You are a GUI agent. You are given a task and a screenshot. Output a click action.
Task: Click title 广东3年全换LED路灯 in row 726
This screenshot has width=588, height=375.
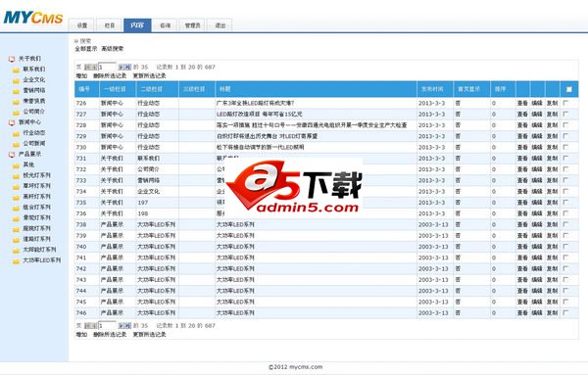click(256, 103)
